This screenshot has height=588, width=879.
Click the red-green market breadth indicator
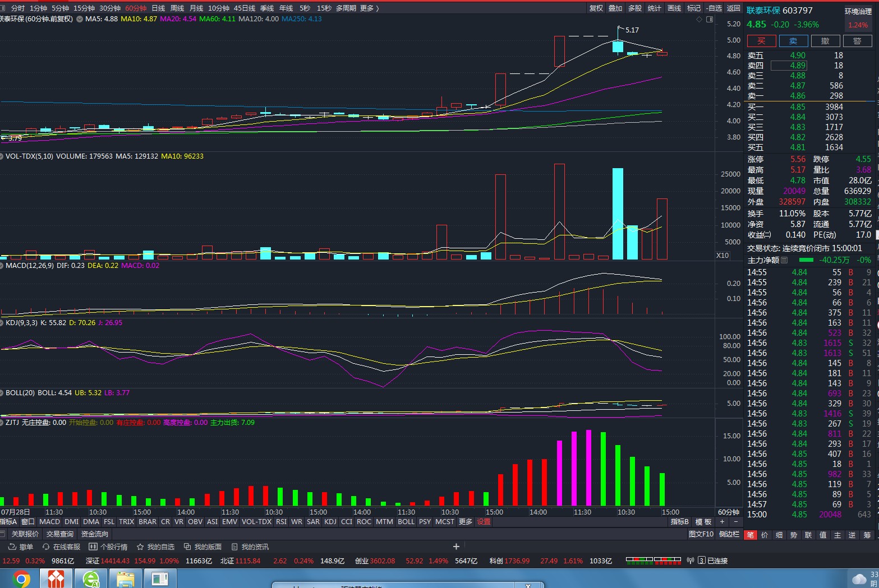pyautogui.click(x=654, y=561)
